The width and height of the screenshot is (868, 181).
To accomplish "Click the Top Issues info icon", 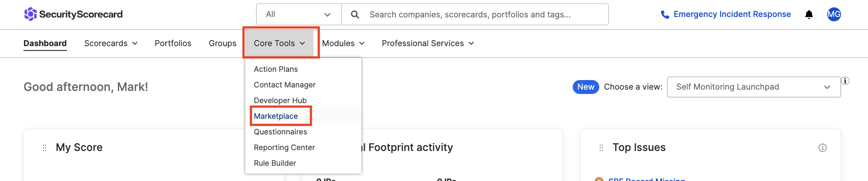I will pos(822,147).
